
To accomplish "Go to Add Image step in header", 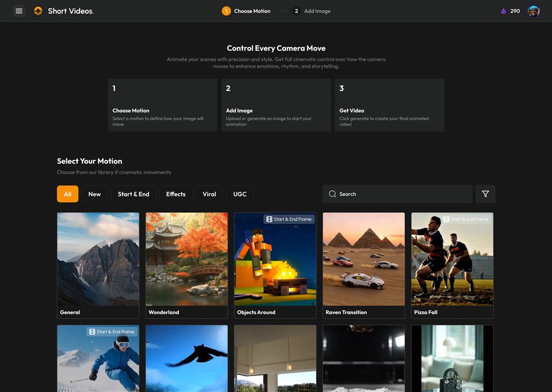I will click(x=311, y=11).
